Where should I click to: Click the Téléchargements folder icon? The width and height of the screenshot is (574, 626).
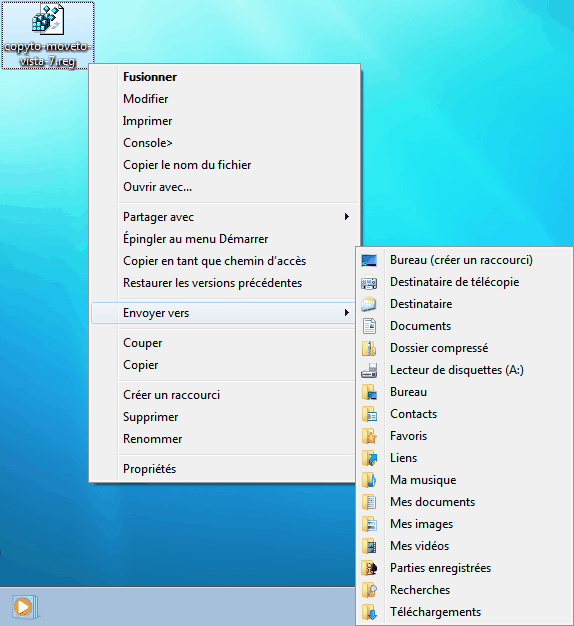point(369,612)
